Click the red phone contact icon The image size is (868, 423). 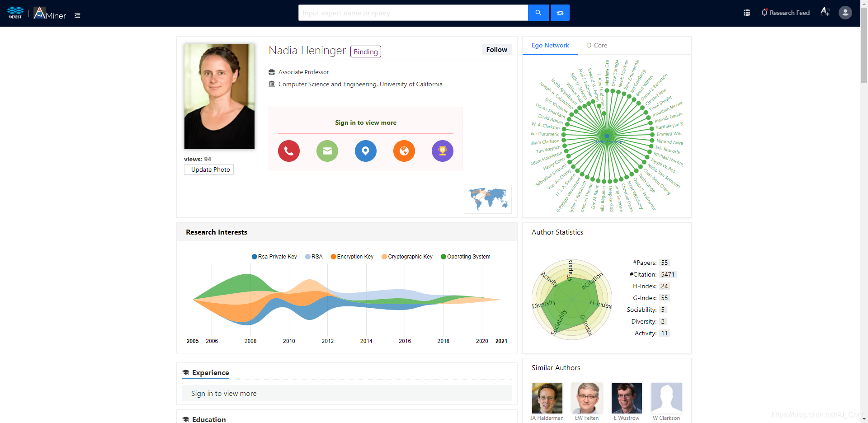click(289, 151)
